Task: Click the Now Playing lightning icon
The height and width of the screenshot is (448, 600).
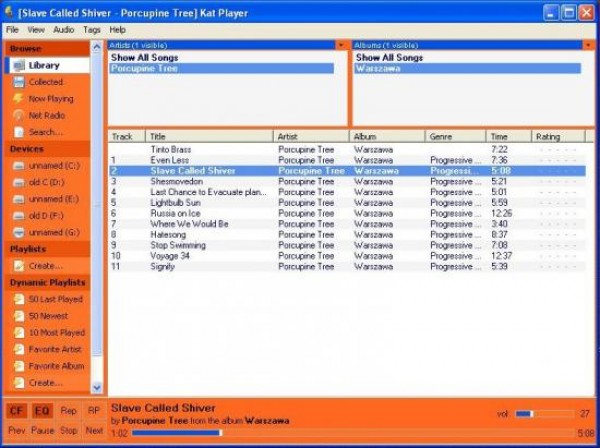Action: point(19,99)
